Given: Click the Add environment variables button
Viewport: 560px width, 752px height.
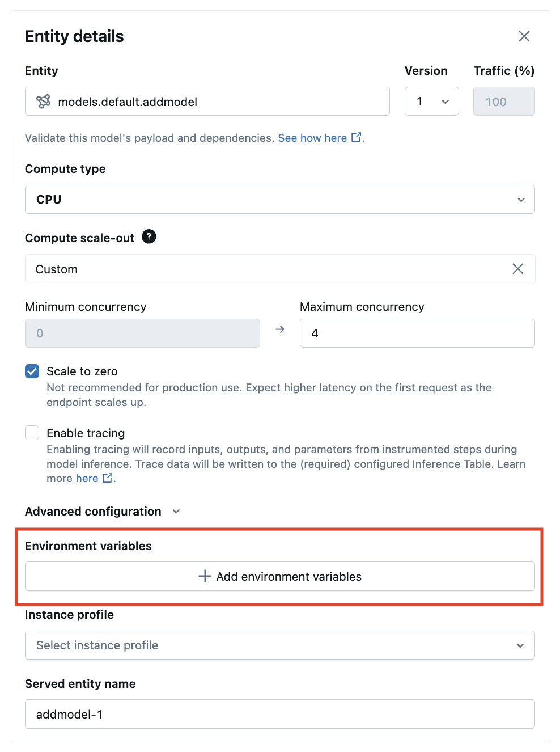Looking at the screenshot, I should 279,576.
